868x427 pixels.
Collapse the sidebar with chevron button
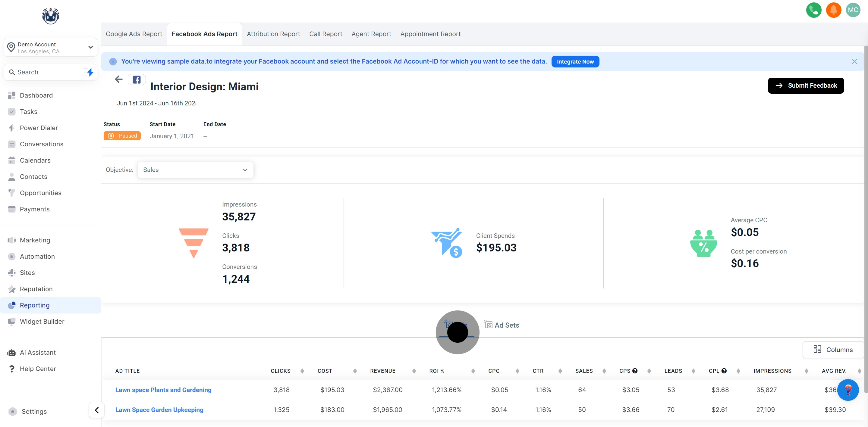click(97, 410)
